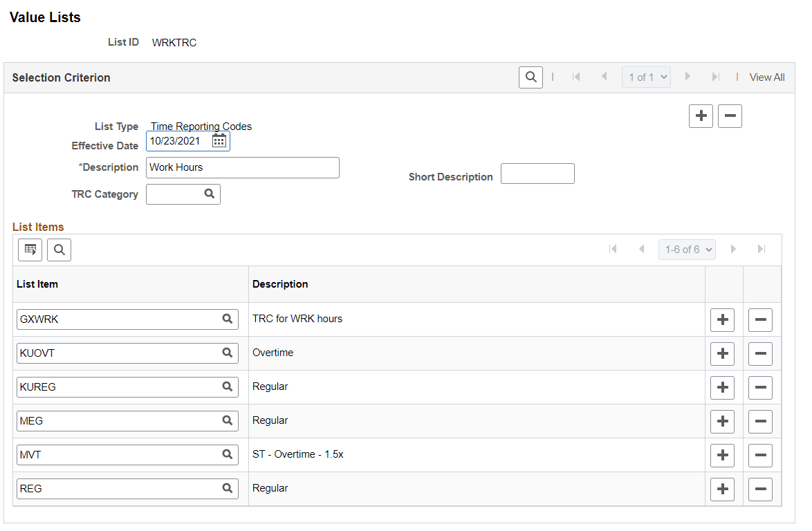Remove the MEG list item row
This screenshot has height=531, width=812.
pyautogui.click(x=760, y=421)
